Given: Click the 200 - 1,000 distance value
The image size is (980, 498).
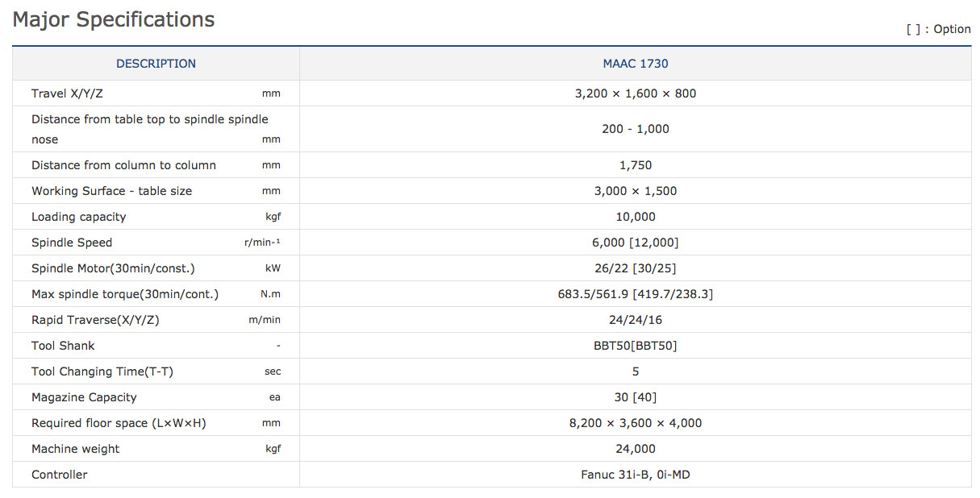Looking at the screenshot, I should 635,129.
